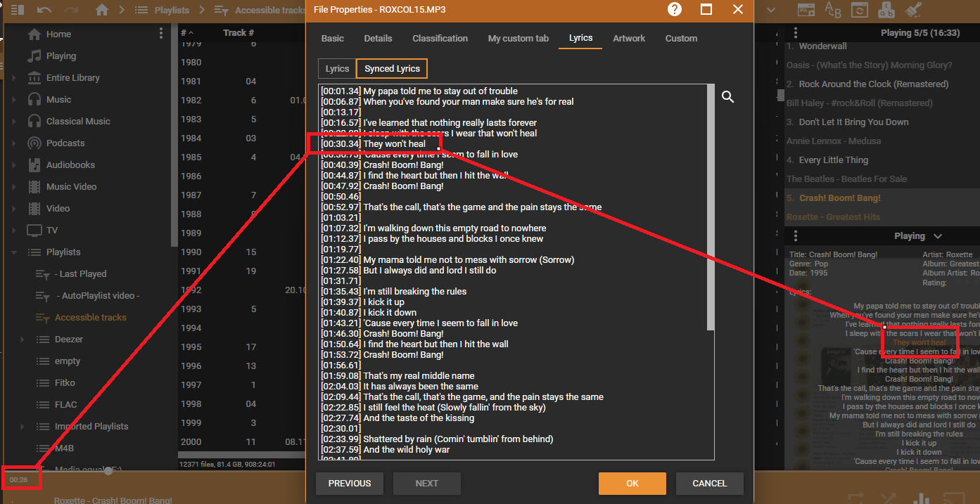This screenshot has height=504, width=980.
Task: Toggle the panel layout icon at top left
Action: click(x=17, y=10)
